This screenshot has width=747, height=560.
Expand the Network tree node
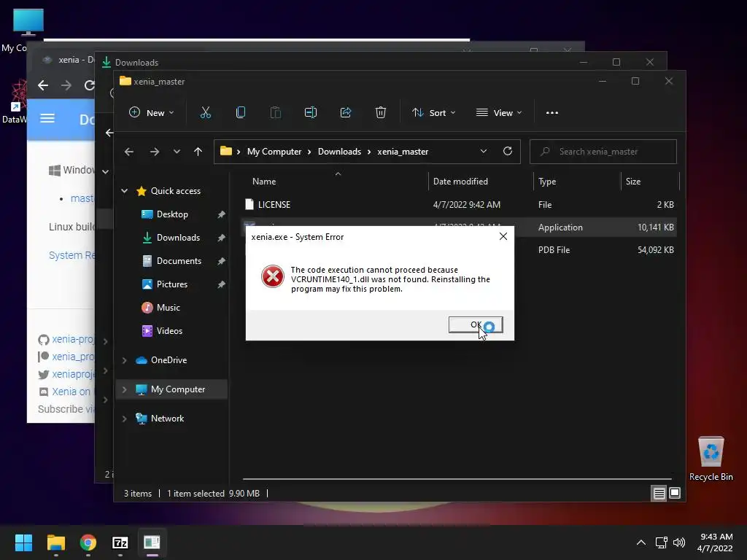[x=124, y=419]
